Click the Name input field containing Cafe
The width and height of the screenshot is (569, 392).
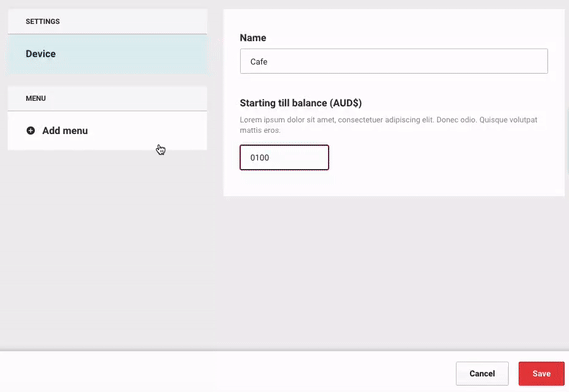point(394,61)
